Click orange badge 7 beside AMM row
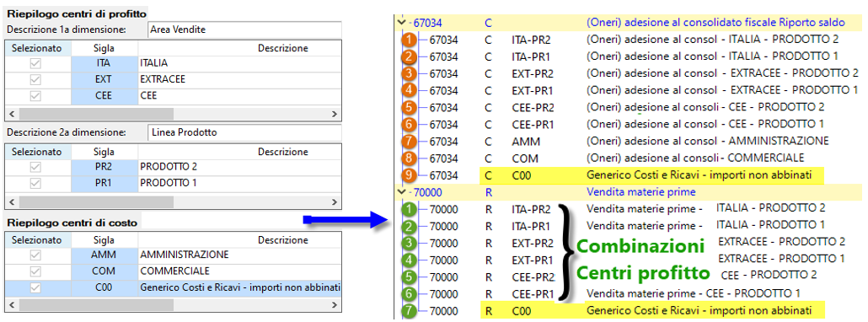868x322 pixels. tap(409, 141)
